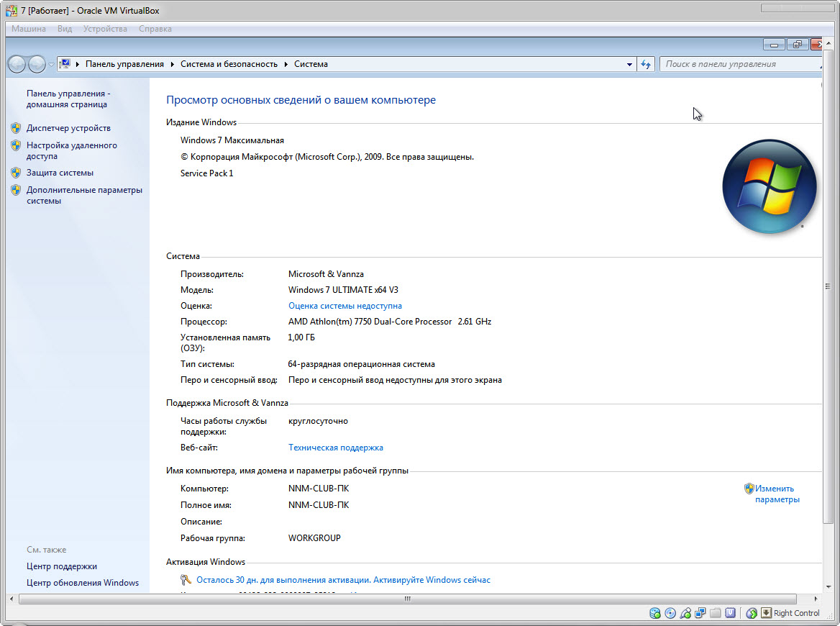Click the Windows activation reminder link
Viewport: 840px width, 626px height.
pyautogui.click(x=343, y=580)
